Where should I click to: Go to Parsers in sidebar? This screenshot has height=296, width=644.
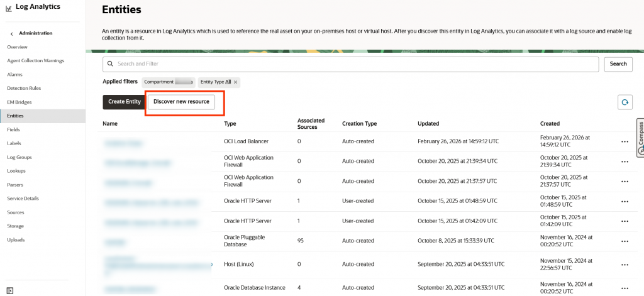pyautogui.click(x=15, y=185)
